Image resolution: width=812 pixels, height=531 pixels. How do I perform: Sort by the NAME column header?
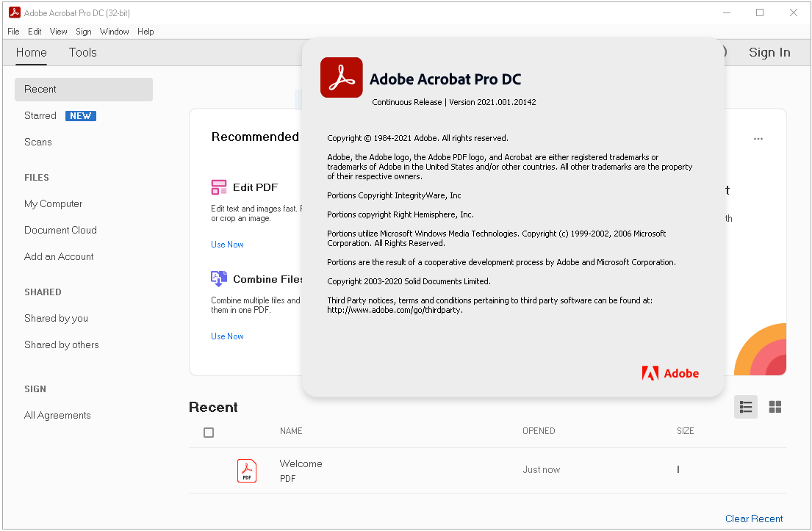click(x=291, y=431)
